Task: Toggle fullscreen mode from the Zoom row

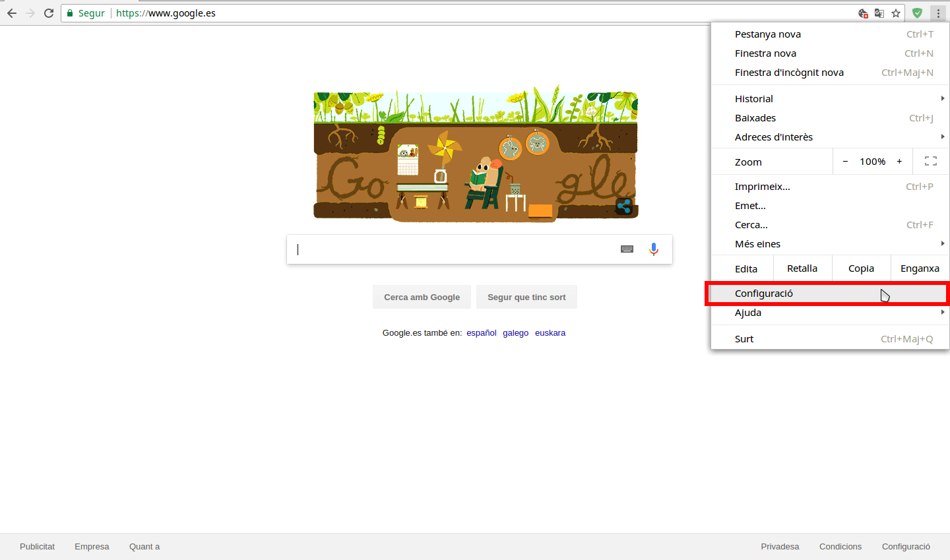Action: coord(931,162)
